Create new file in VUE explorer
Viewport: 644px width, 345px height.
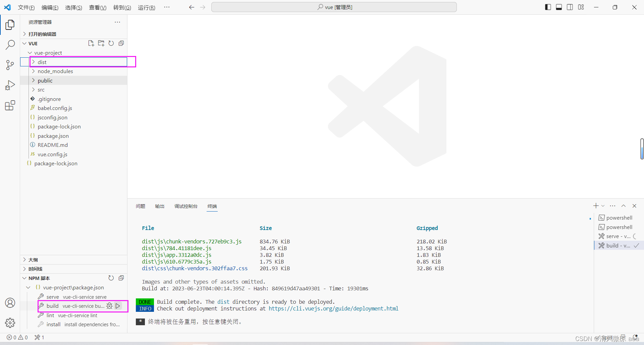point(91,43)
